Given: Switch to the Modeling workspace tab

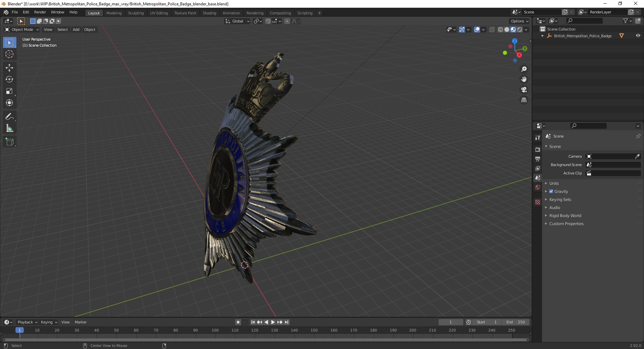Looking at the screenshot, I should coord(114,13).
